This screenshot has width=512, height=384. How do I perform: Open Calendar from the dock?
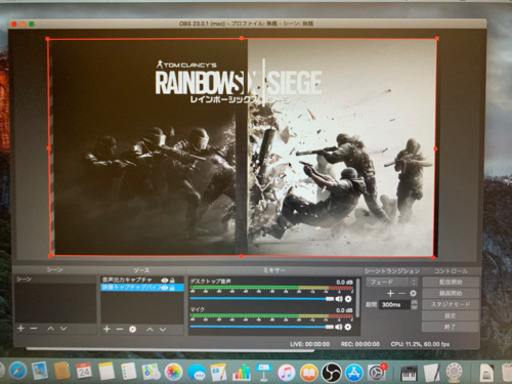[84, 371]
